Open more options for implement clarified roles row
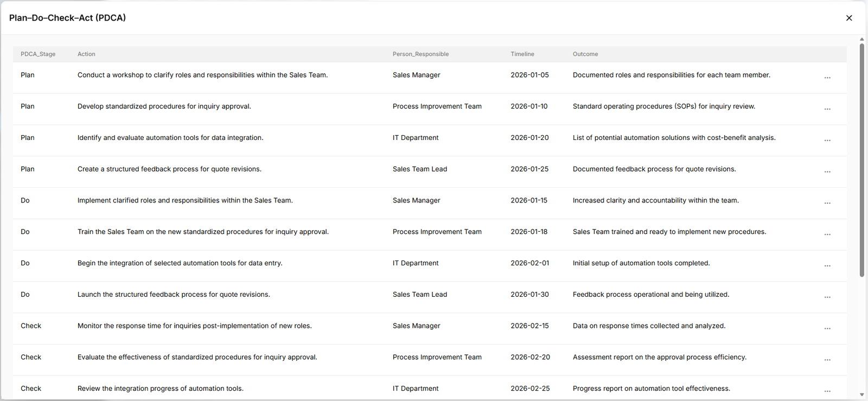The image size is (868, 401). (827, 203)
